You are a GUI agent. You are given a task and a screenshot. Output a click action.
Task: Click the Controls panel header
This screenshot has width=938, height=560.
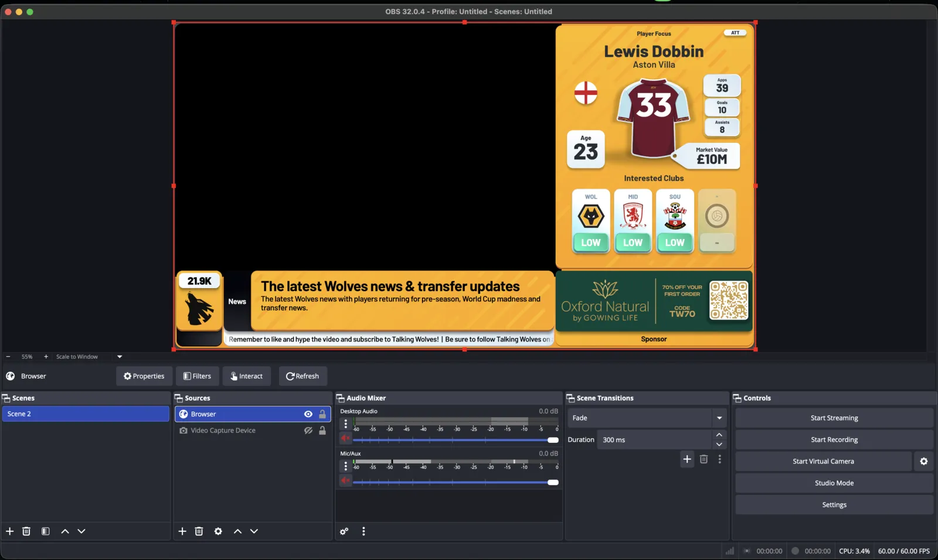click(834, 398)
